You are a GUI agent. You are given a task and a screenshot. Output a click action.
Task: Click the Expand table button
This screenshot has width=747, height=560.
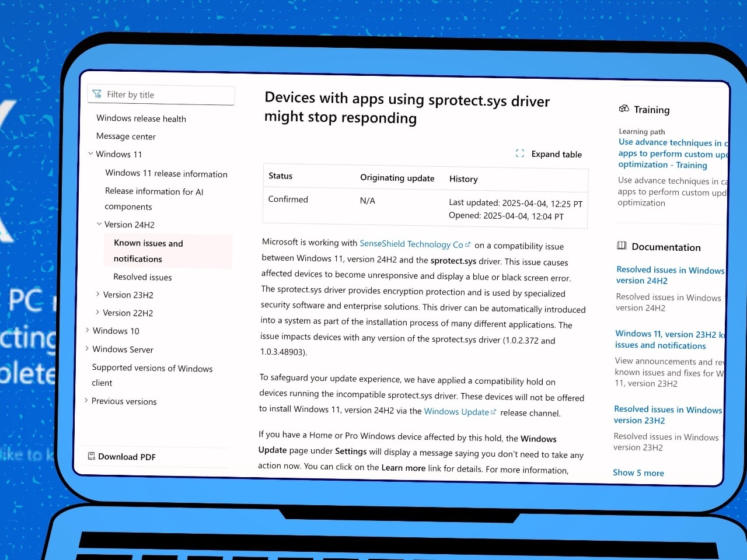(x=549, y=154)
